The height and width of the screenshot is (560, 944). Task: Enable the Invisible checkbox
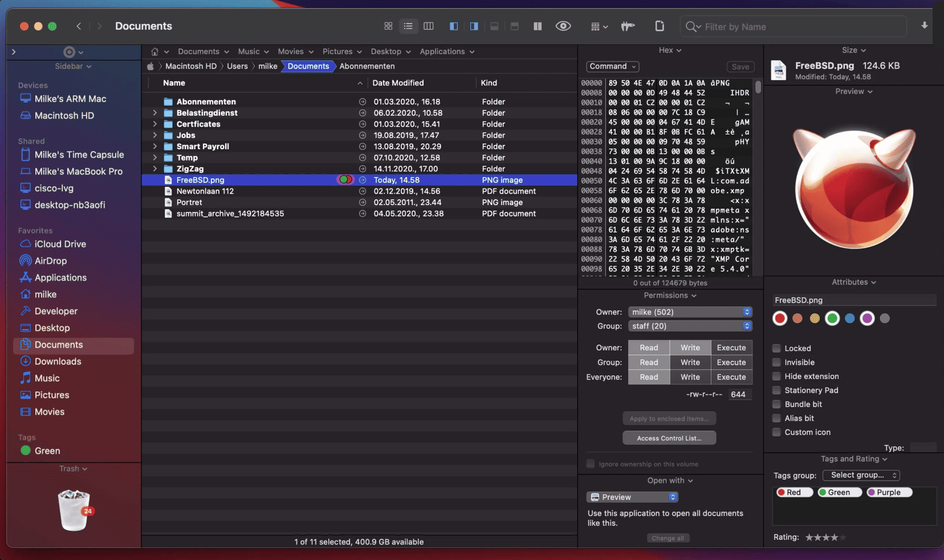(x=776, y=362)
